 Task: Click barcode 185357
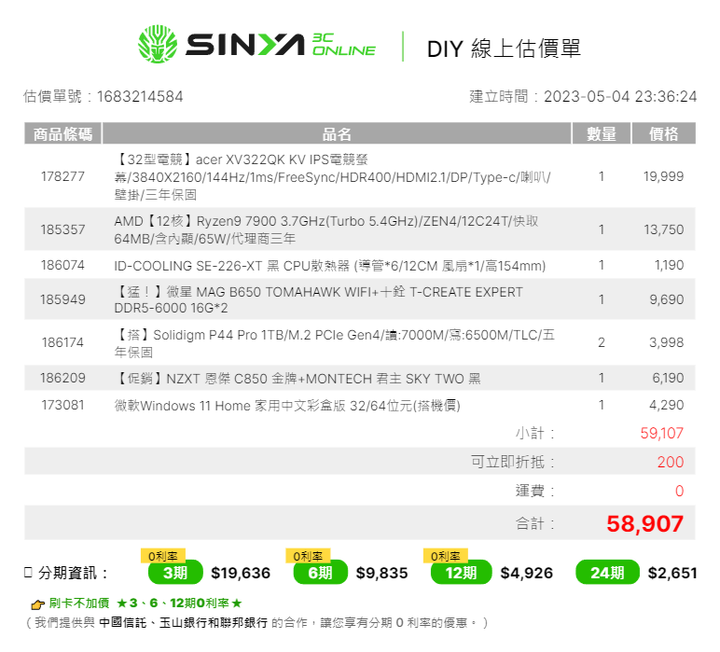coord(63,230)
